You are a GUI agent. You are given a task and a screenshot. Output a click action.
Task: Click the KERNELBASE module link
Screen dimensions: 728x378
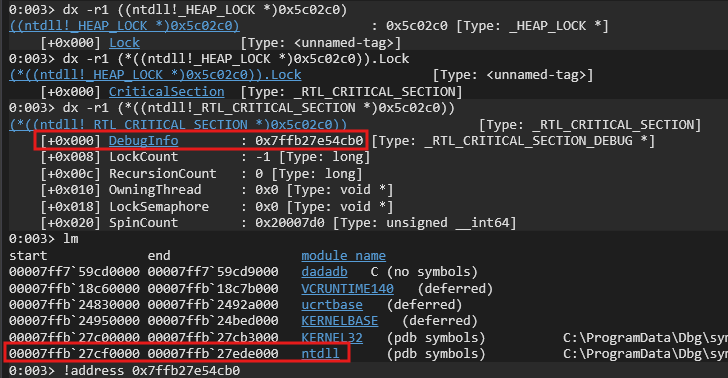click(x=340, y=321)
